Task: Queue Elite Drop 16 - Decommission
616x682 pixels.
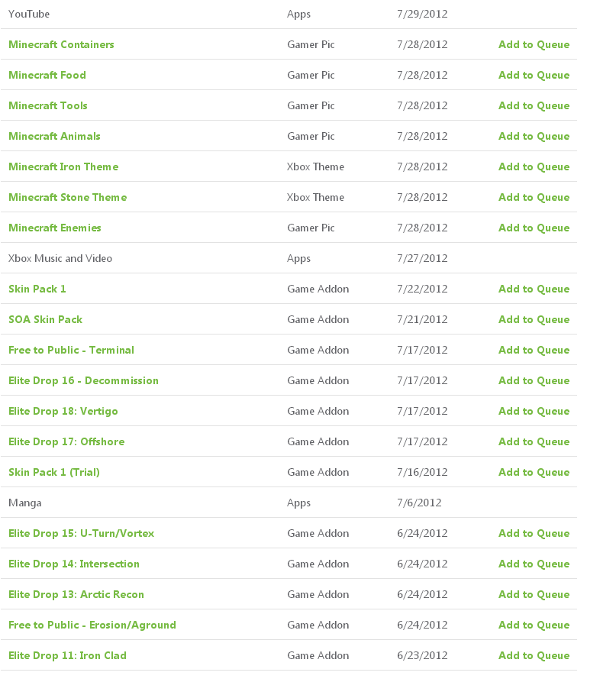Action: coord(534,380)
